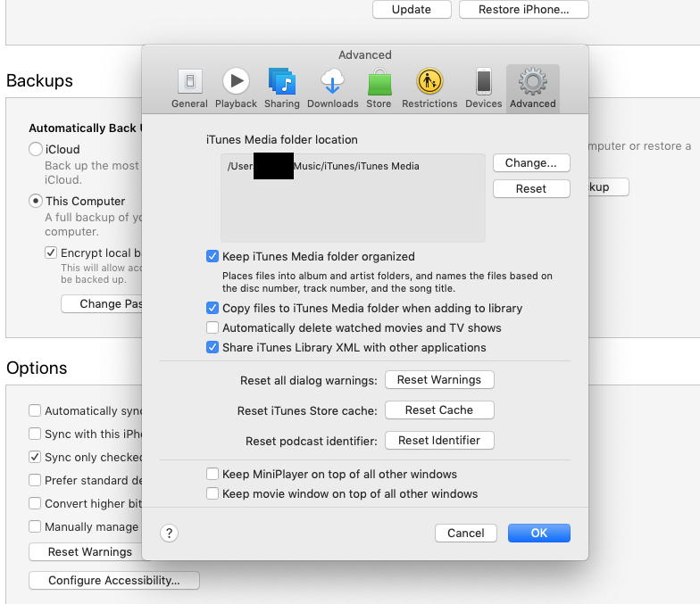Enable Prefer standard definition option
Viewport: 700px width, 604px height.
pyautogui.click(x=35, y=480)
